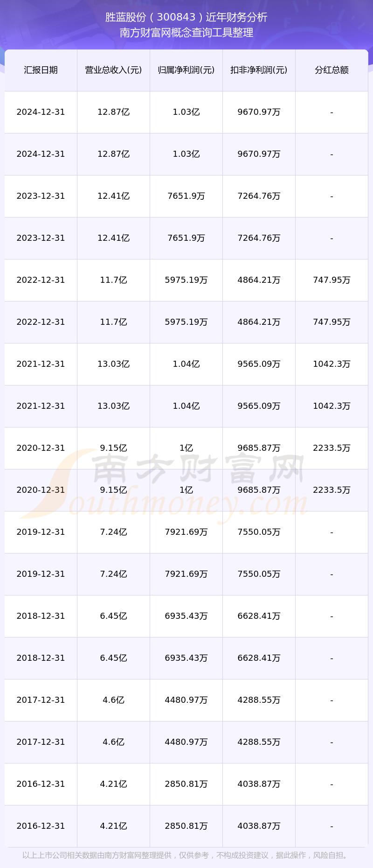Select the 营业总收入(元) column header
Screen dimensions: 373x868
pyautogui.click(x=113, y=70)
